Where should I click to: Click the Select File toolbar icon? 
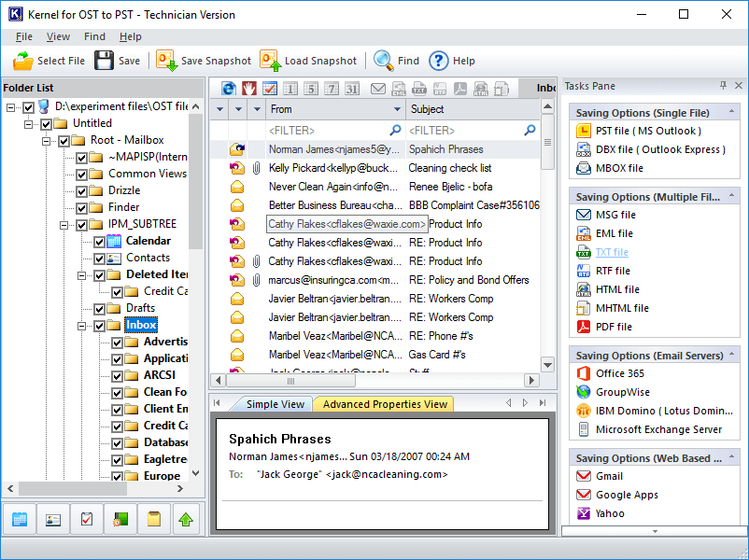click(x=23, y=61)
